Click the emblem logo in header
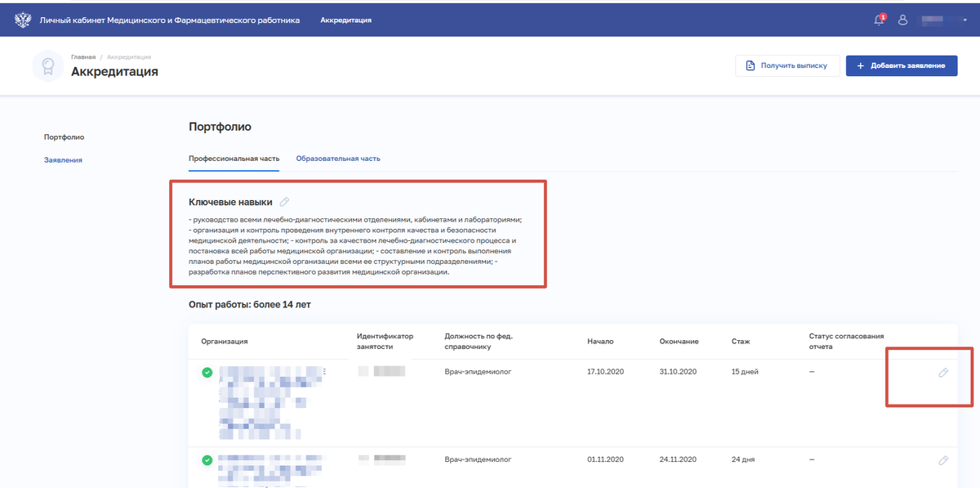The image size is (980, 488). tap(23, 20)
